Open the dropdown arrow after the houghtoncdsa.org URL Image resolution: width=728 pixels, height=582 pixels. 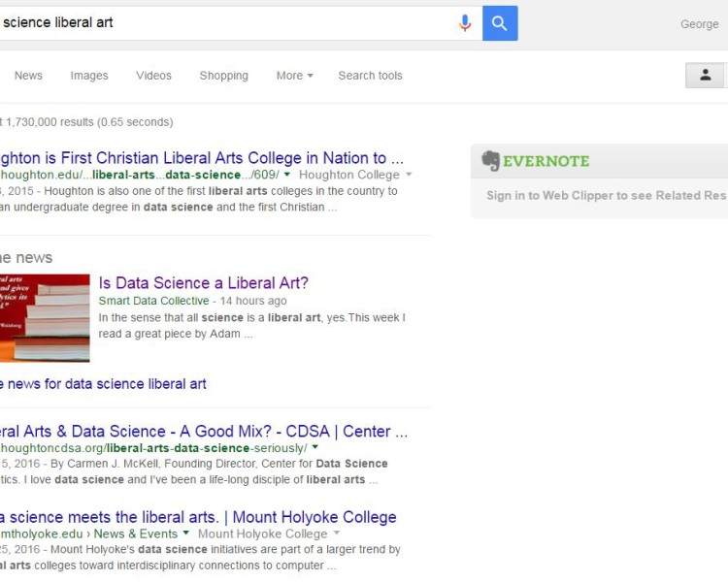315,447
